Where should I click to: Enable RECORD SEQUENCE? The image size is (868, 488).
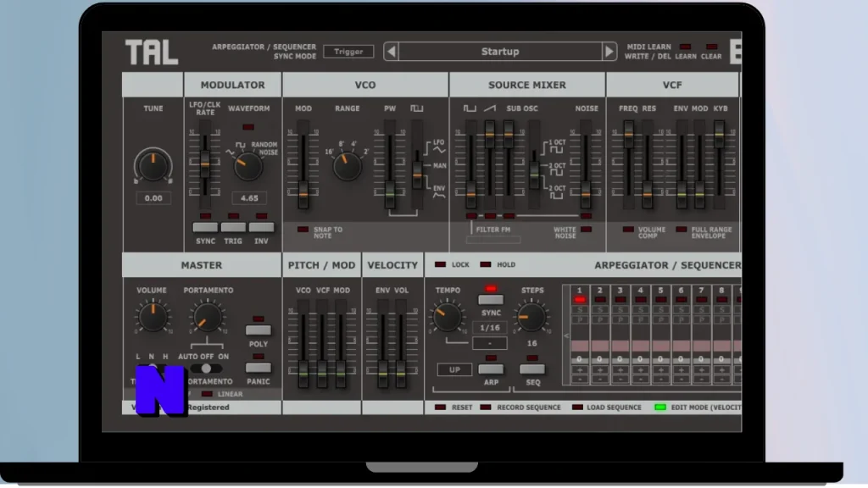[x=486, y=408]
